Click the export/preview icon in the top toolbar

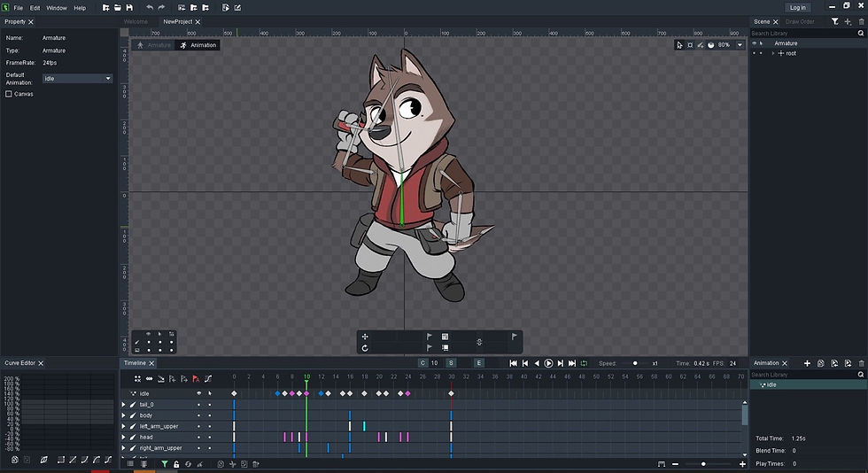coord(225,8)
